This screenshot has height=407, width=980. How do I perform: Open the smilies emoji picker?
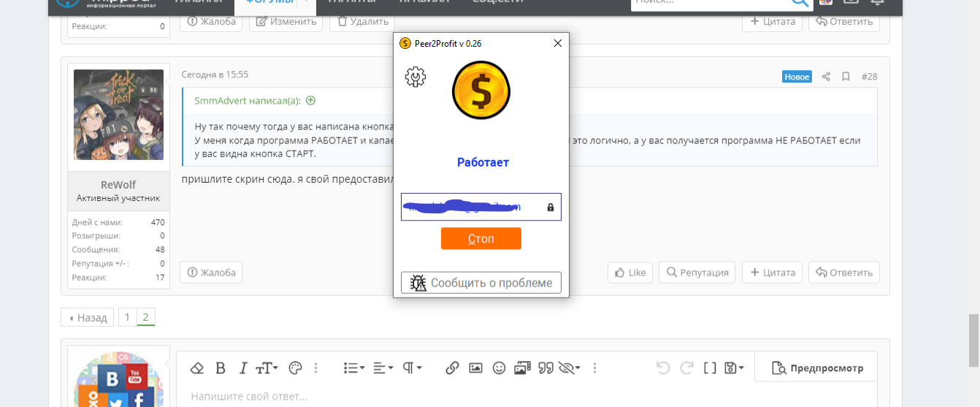coord(499,368)
